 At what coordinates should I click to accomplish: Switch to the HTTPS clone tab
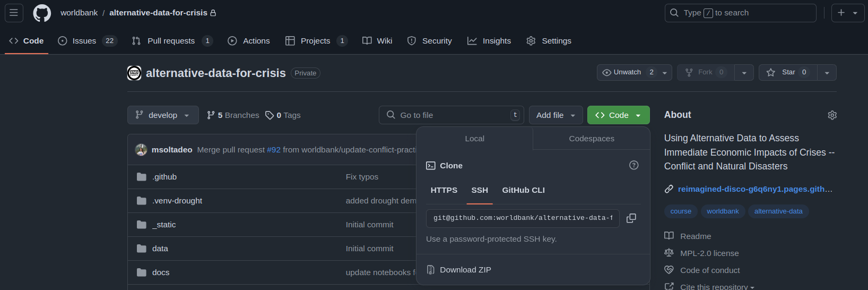point(444,190)
